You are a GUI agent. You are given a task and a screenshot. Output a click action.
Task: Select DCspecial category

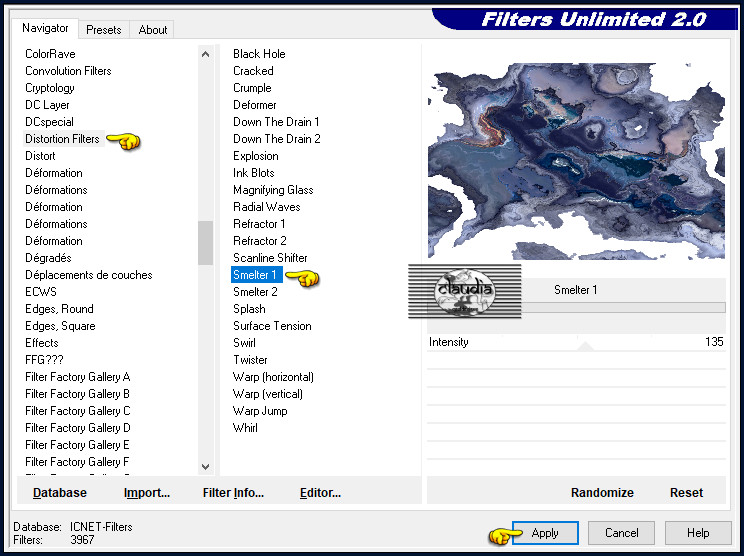pyautogui.click(x=49, y=122)
